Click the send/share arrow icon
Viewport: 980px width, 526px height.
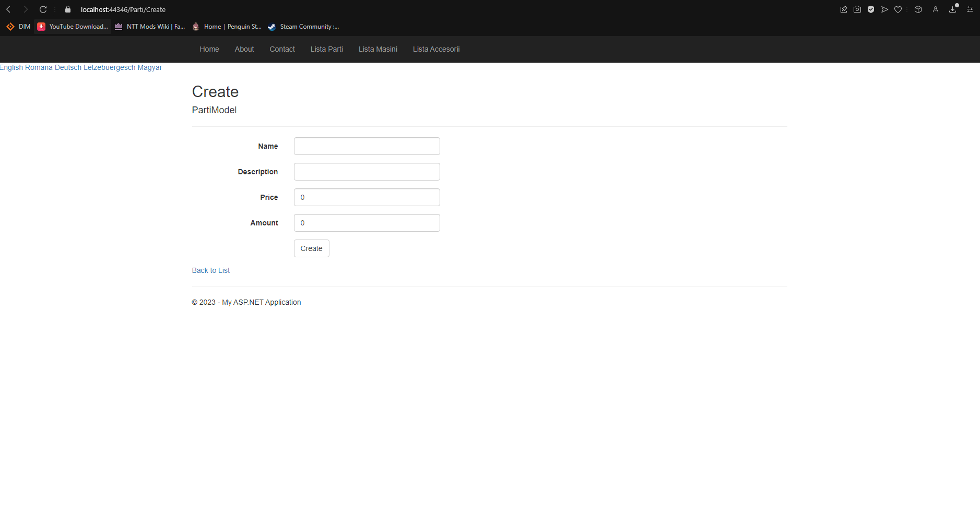(x=884, y=9)
